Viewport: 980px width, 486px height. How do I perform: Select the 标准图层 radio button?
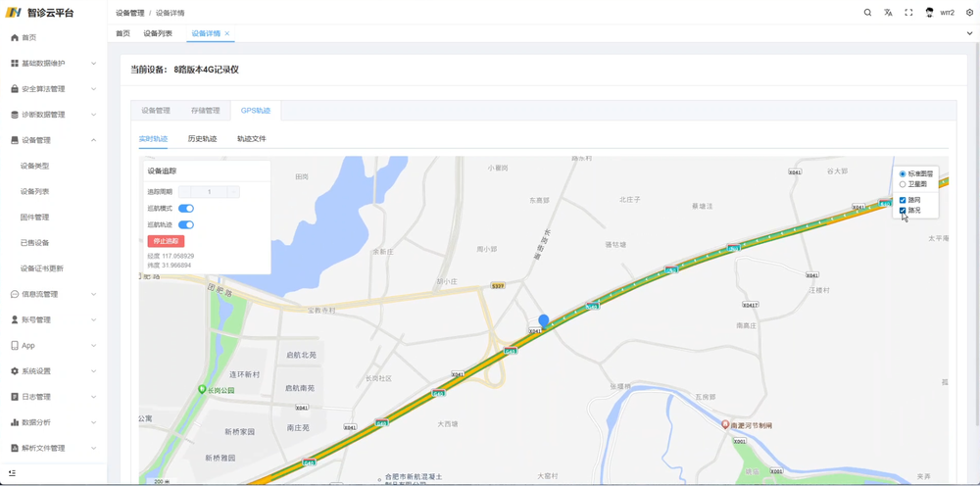coord(902,173)
